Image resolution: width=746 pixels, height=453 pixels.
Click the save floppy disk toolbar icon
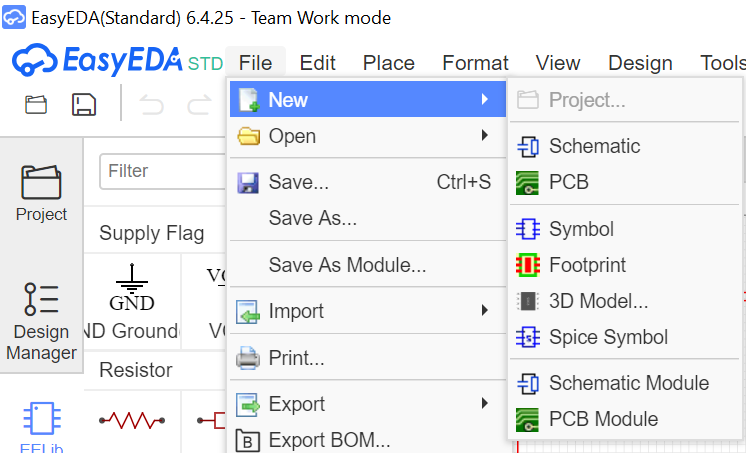click(84, 105)
